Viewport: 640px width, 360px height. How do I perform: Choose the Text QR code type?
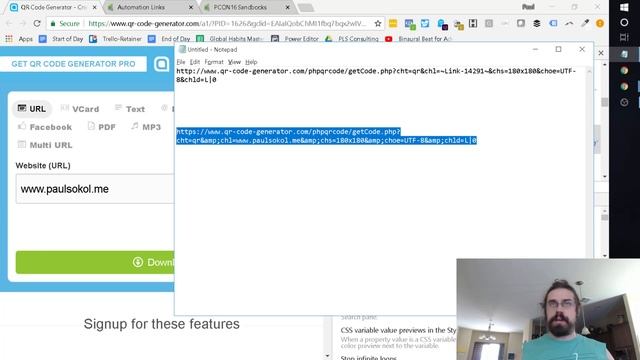tap(130, 109)
